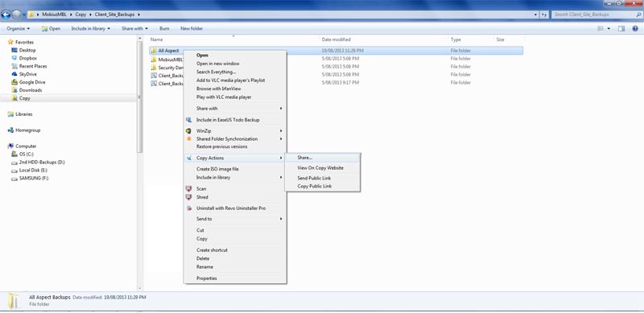The width and height of the screenshot is (644, 313).
Task: Click the New folder toolbar button
Action: pyautogui.click(x=192, y=29)
